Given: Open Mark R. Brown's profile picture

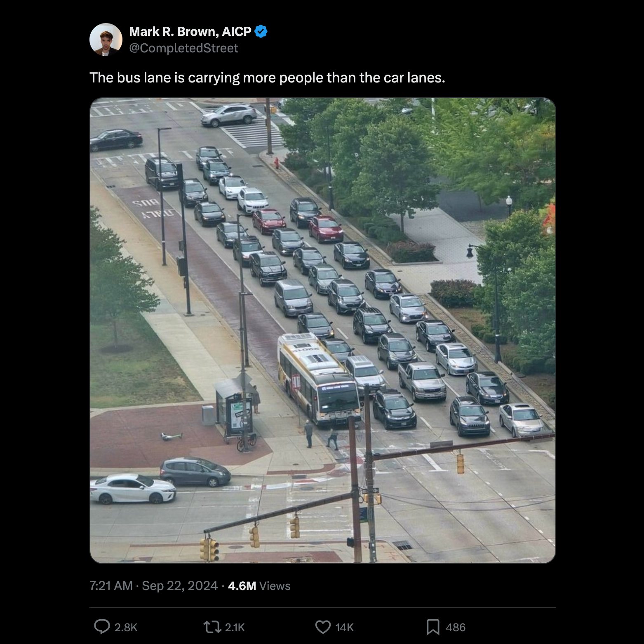Looking at the screenshot, I should 106,40.
